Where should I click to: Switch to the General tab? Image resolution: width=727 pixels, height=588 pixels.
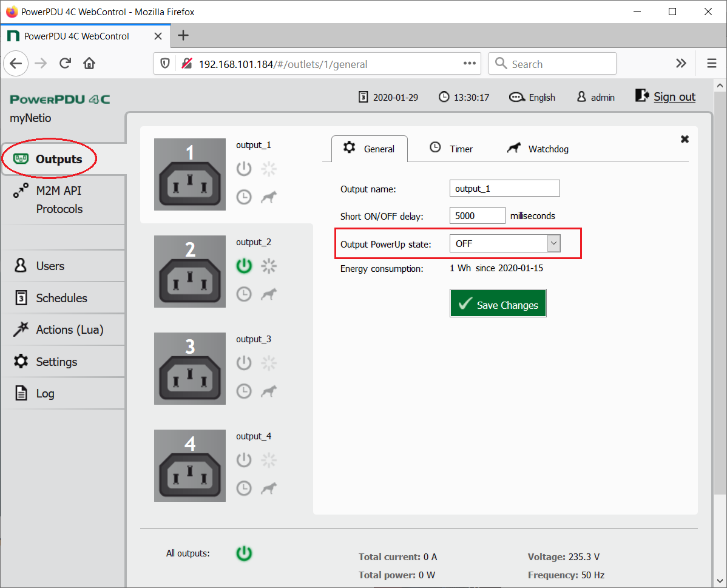coord(370,149)
